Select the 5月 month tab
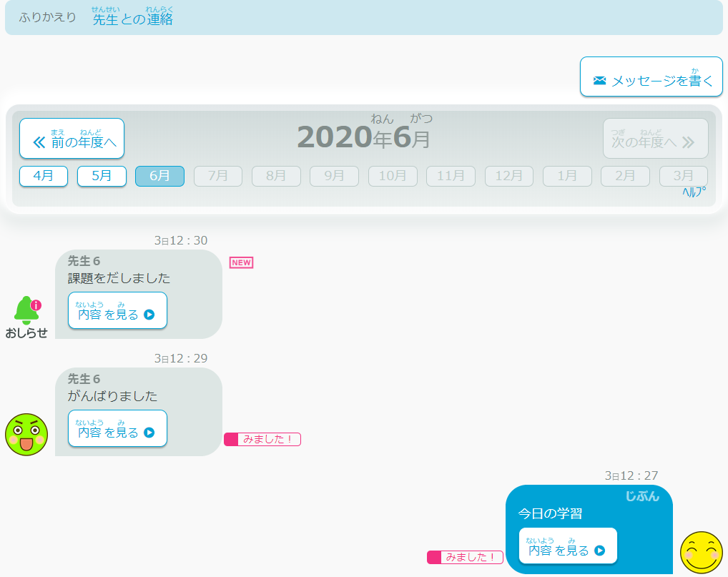This screenshot has height=577, width=728. [102, 176]
